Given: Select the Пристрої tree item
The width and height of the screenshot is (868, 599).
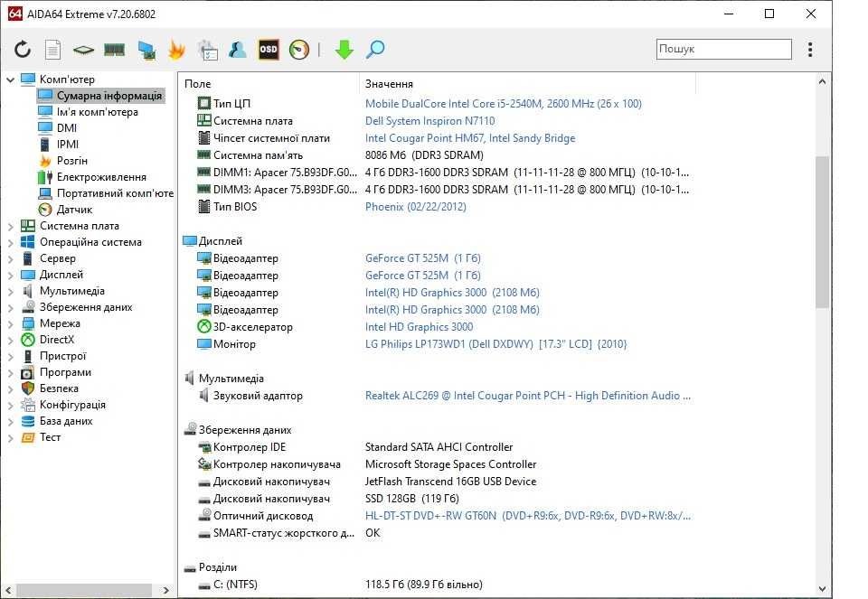Looking at the screenshot, I should 62,356.
